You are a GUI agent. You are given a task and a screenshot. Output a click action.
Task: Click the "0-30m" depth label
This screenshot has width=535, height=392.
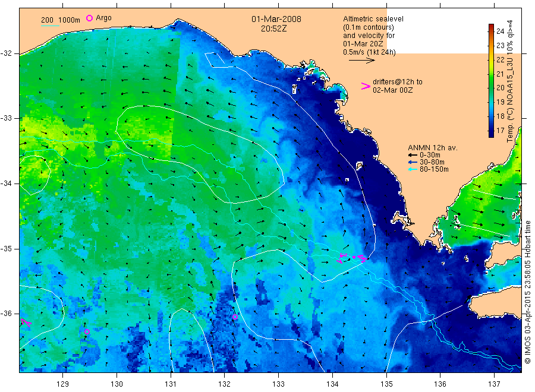tap(430, 155)
